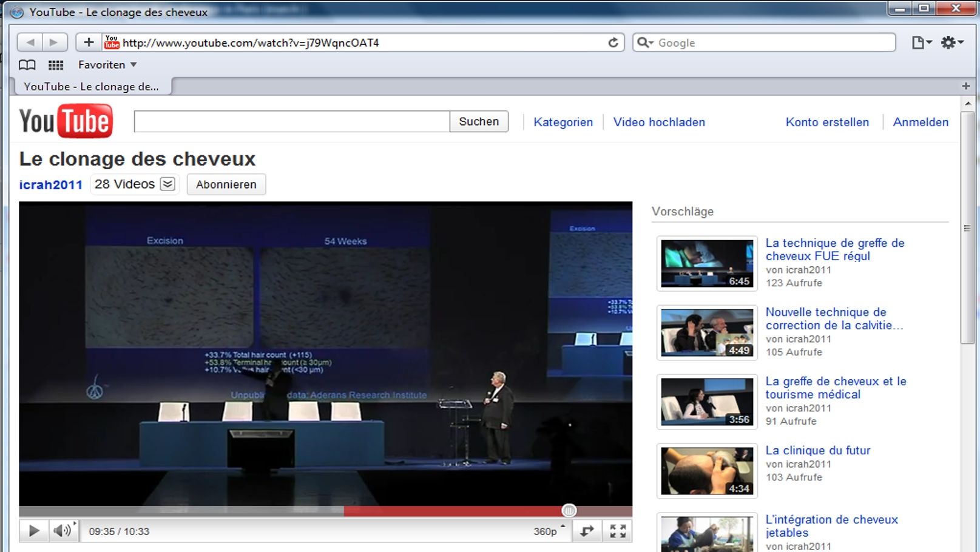Mute the video using the speaker icon

62,531
